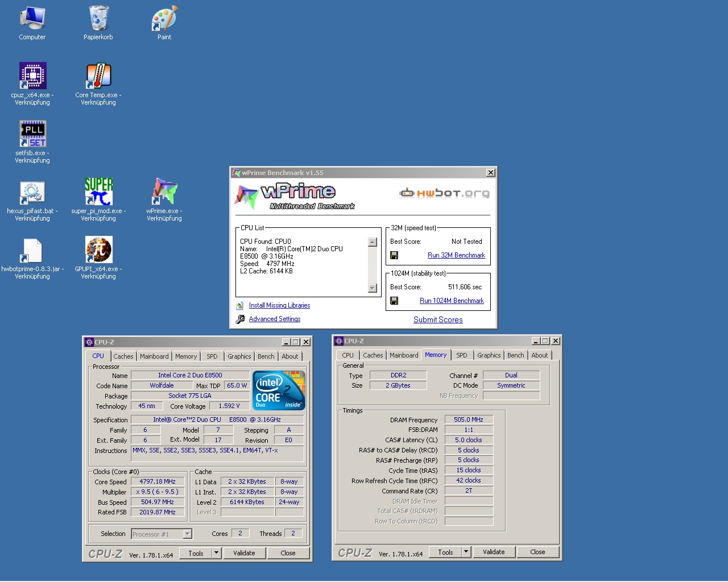Minimize the left CPU-Z window
This screenshot has height=582, width=728.
pyautogui.click(x=286, y=342)
